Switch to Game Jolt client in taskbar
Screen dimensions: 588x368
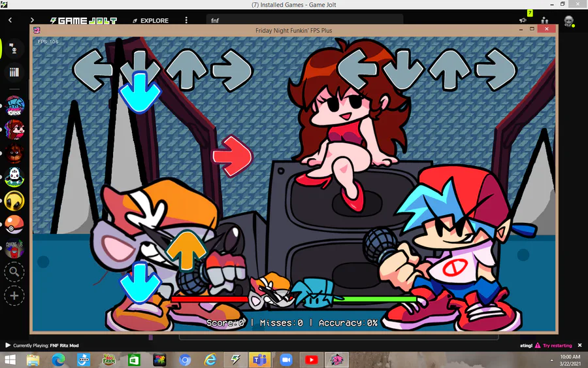pos(235,360)
